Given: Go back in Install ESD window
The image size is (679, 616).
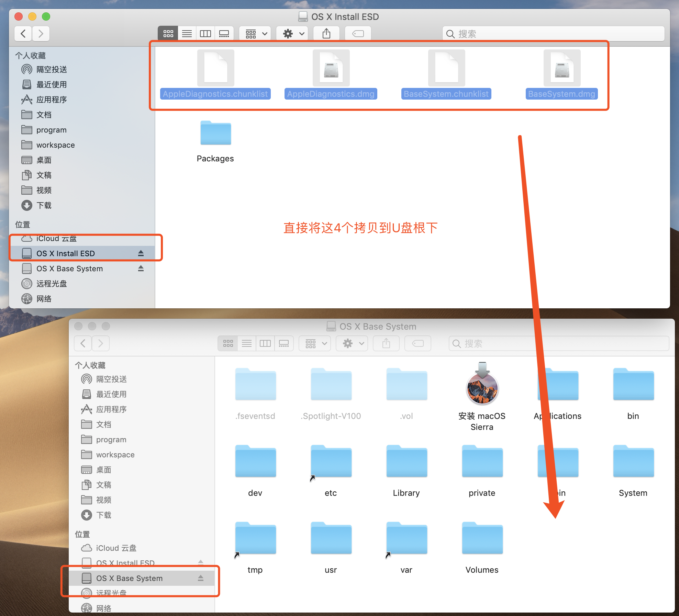Looking at the screenshot, I should click(x=23, y=34).
